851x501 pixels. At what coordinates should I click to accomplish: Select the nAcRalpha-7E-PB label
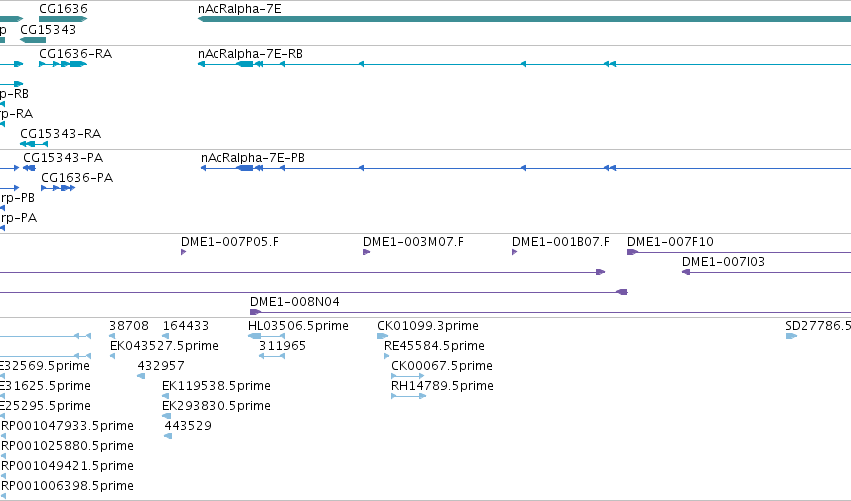coord(252,158)
